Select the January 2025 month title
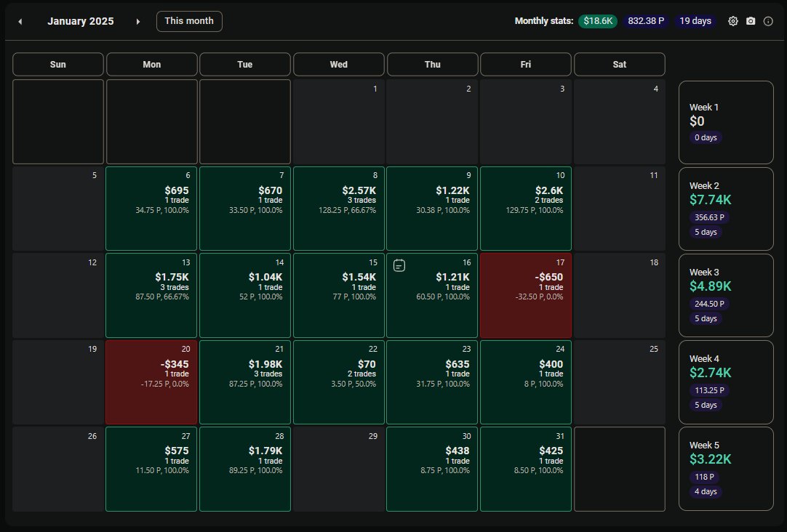The width and height of the screenshot is (787, 532). (80, 21)
